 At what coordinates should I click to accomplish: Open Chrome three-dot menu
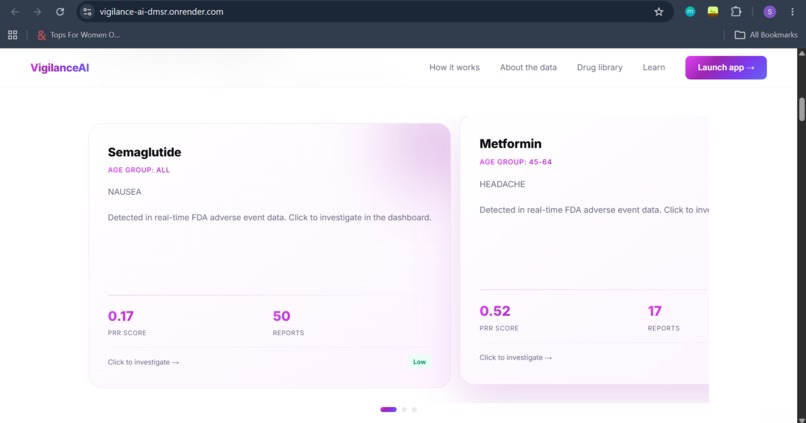[792, 12]
